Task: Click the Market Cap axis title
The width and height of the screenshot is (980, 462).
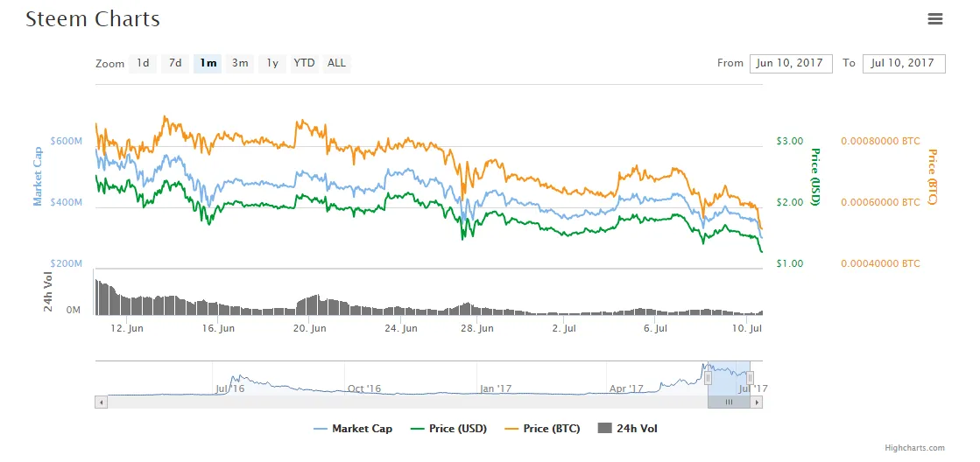Action: click(x=39, y=177)
